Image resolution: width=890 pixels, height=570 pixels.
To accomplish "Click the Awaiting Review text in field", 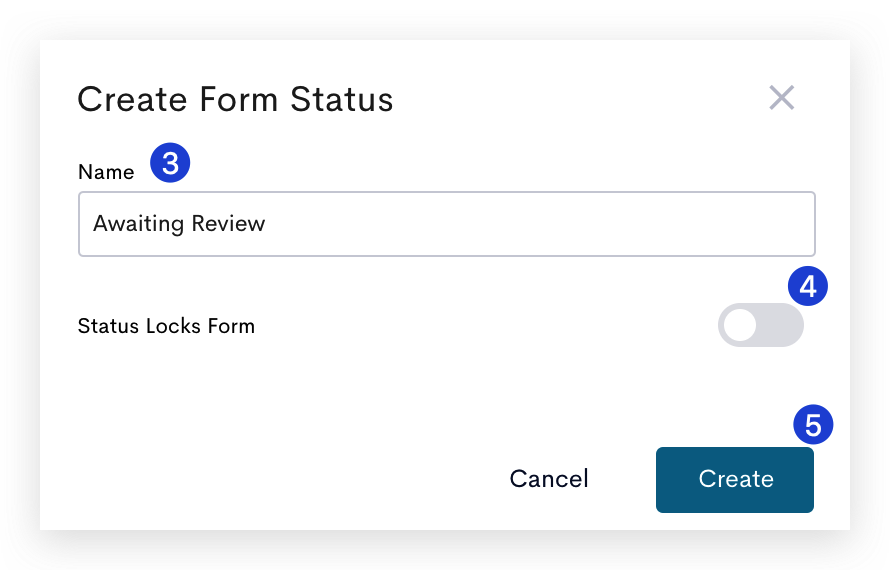I will [179, 224].
